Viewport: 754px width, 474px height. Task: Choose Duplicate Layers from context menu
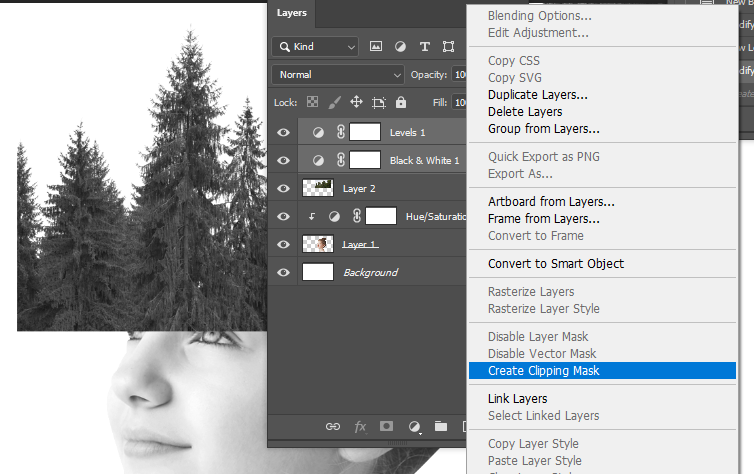[538, 95]
